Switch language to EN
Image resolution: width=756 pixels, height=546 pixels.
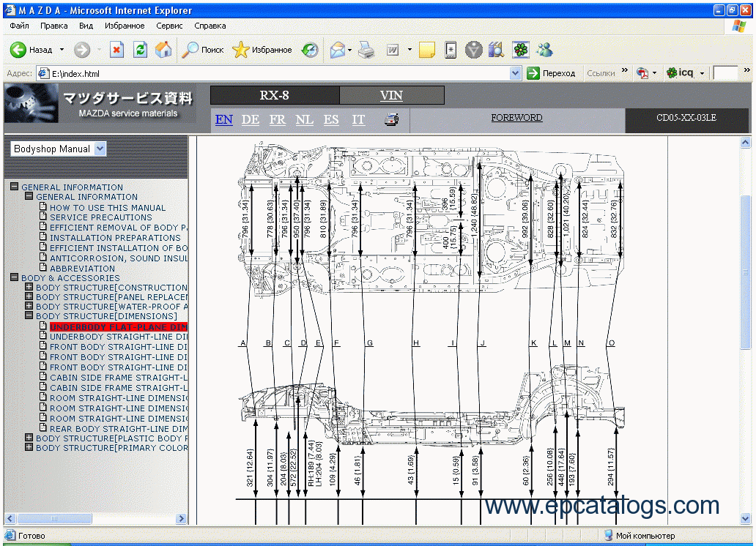(x=223, y=119)
